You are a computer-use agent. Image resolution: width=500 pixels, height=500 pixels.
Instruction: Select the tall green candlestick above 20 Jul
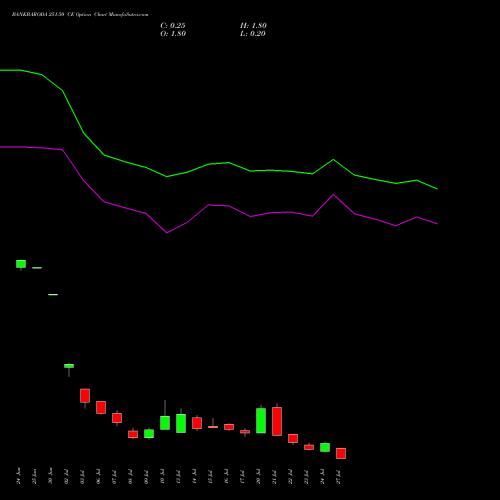click(261, 421)
